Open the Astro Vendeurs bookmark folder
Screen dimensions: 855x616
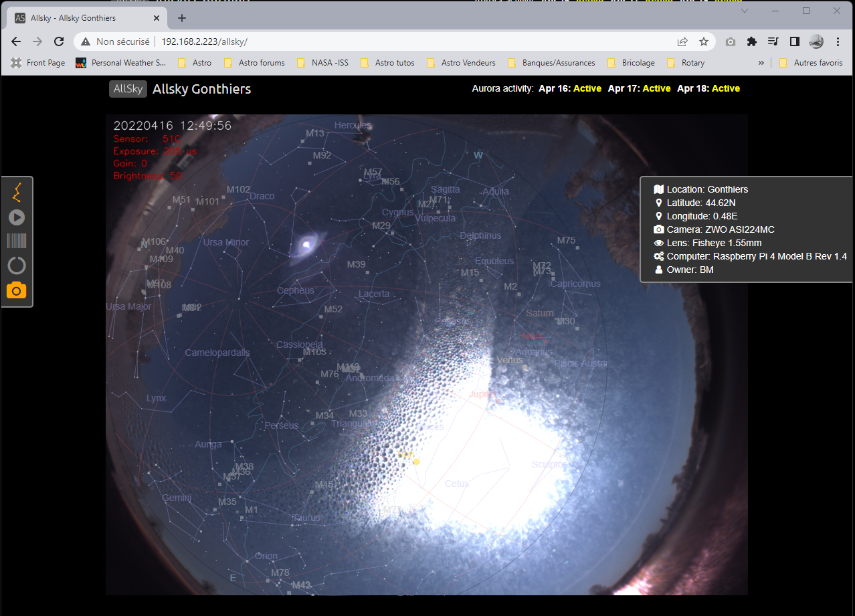pyautogui.click(x=461, y=63)
